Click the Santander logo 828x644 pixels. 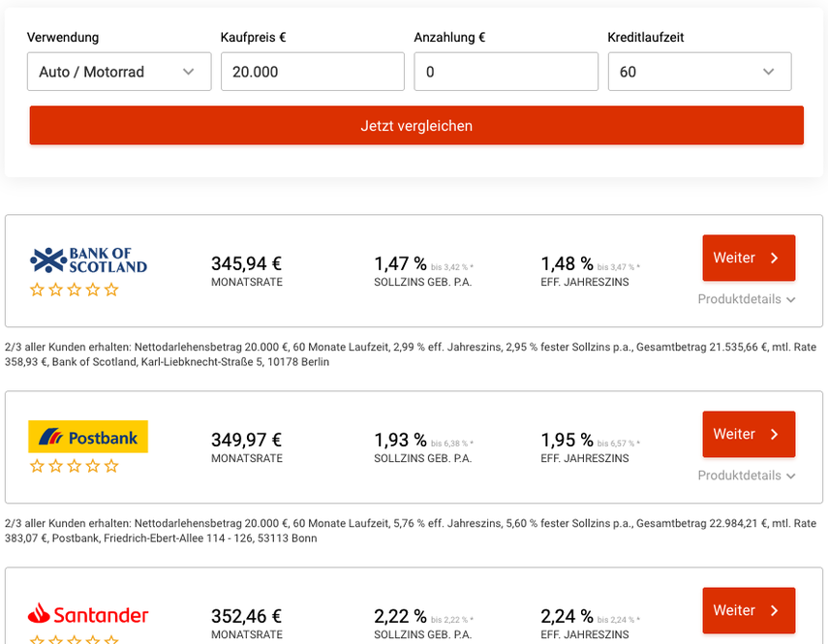88,614
